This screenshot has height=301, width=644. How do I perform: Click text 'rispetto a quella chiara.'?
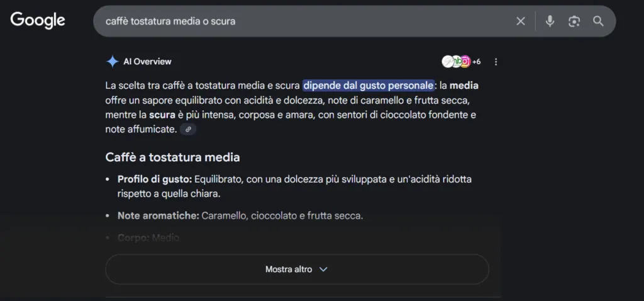(169, 194)
